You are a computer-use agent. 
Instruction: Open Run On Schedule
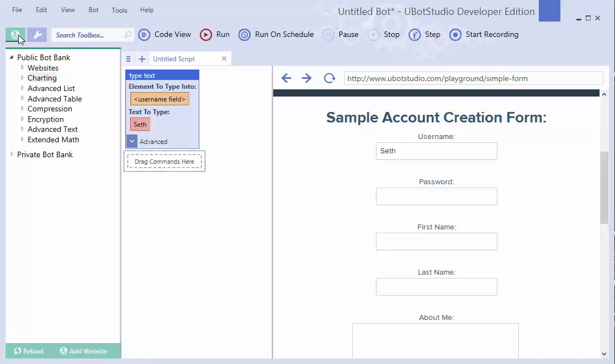coord(276,35)
